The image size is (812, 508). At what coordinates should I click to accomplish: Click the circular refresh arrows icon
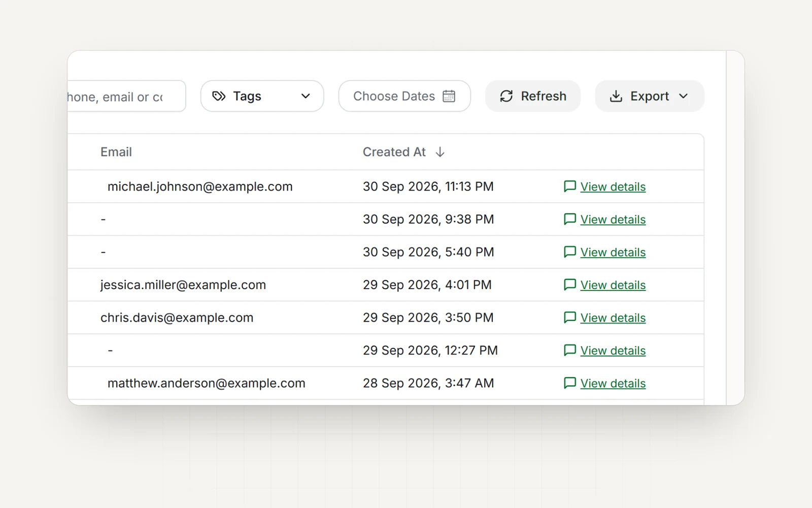point(506,96)
